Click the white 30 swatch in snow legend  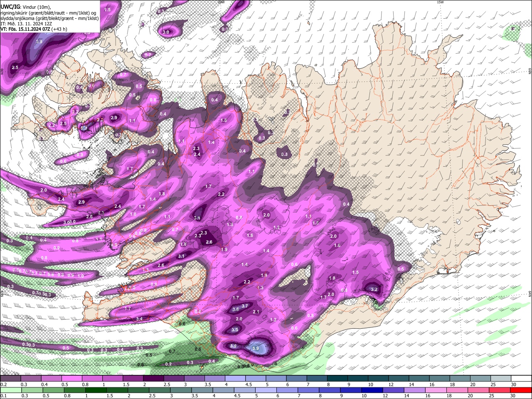[x=521, y=378]
